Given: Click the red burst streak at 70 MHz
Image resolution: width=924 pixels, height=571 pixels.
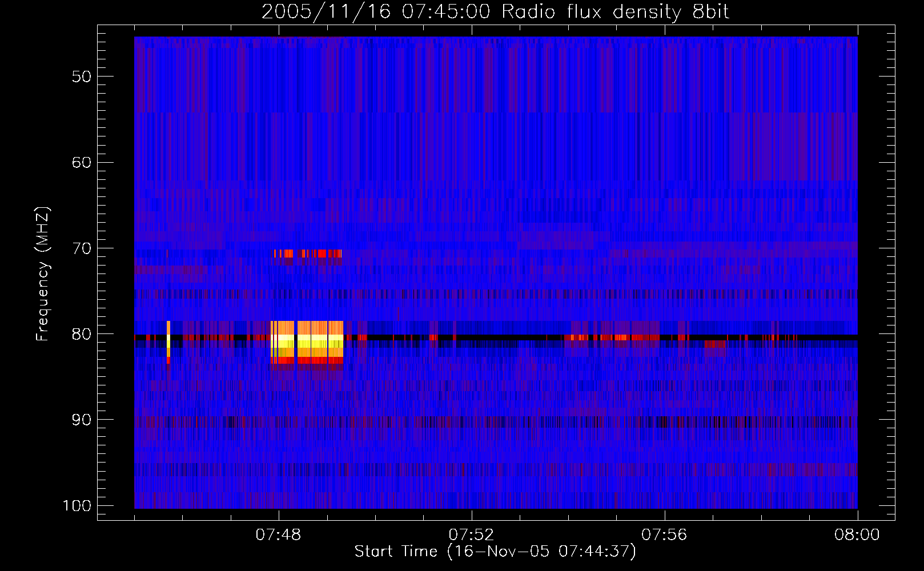Looking at the screenshot, I should [x=307, y=254].
